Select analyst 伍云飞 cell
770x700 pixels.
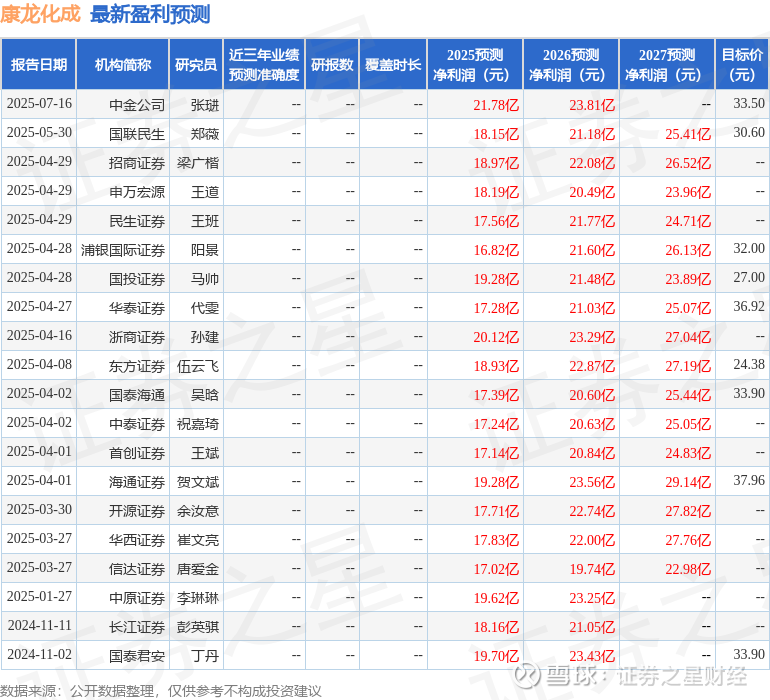(196, 365)
